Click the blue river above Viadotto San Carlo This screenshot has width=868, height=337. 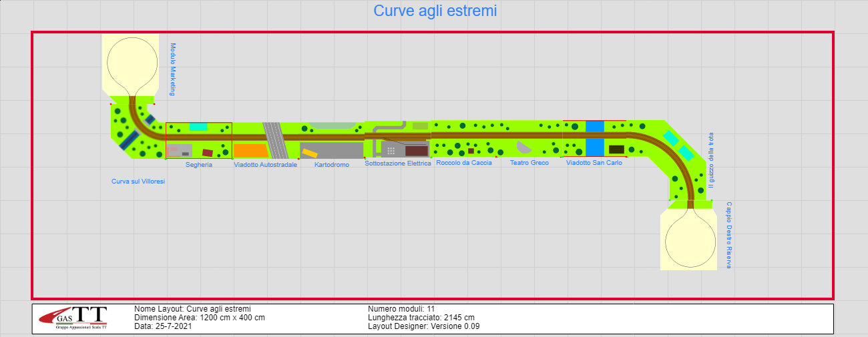[x=594, y=125]
